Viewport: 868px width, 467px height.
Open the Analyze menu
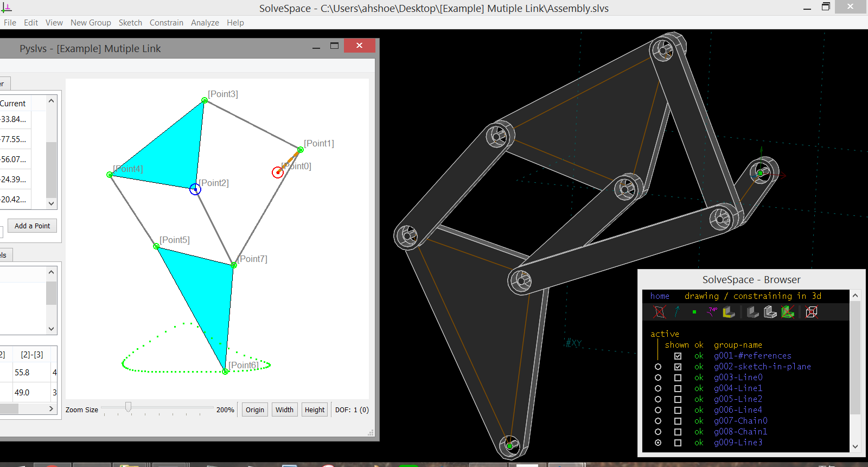[205, 23]
